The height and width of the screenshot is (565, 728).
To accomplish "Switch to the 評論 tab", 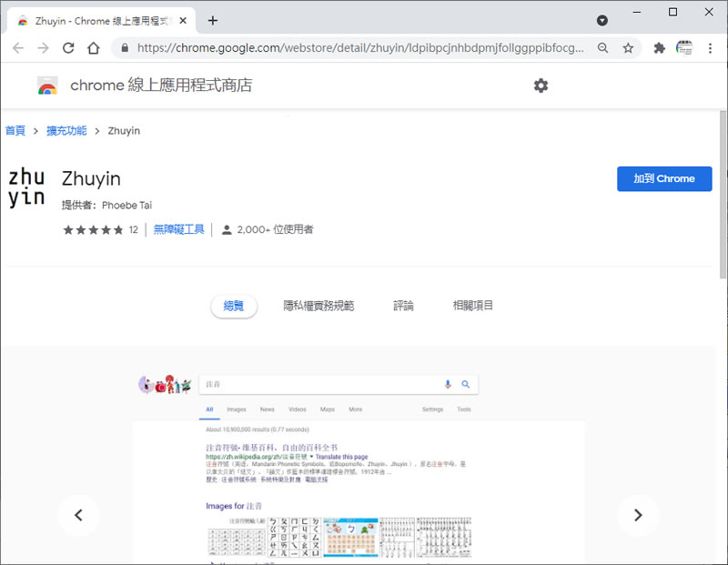I will (403, 306).
